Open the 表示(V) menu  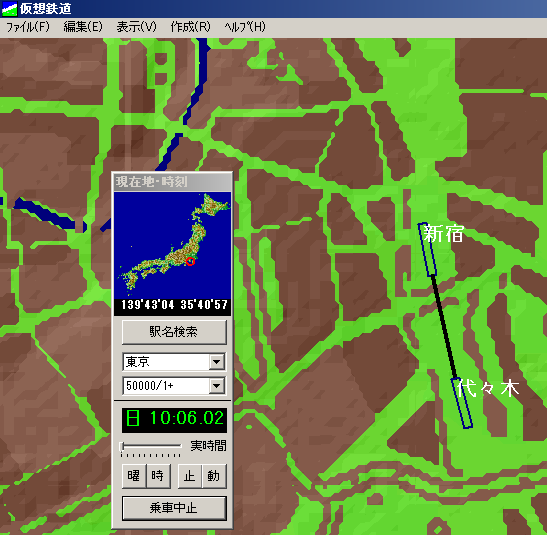click(136, 27)
